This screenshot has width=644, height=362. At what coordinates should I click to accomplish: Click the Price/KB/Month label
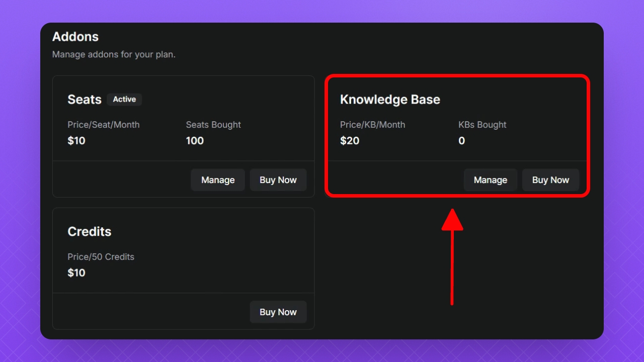(372, 125)
